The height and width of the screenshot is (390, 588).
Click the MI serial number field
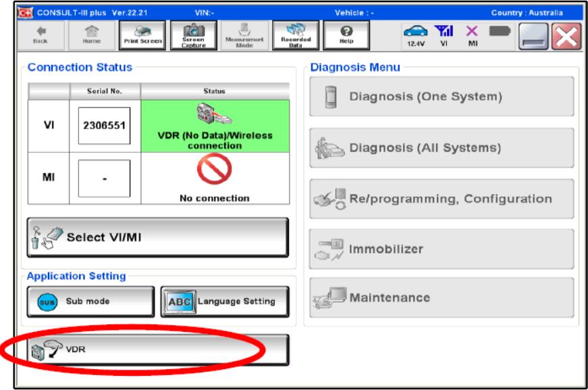coord(104,178)
